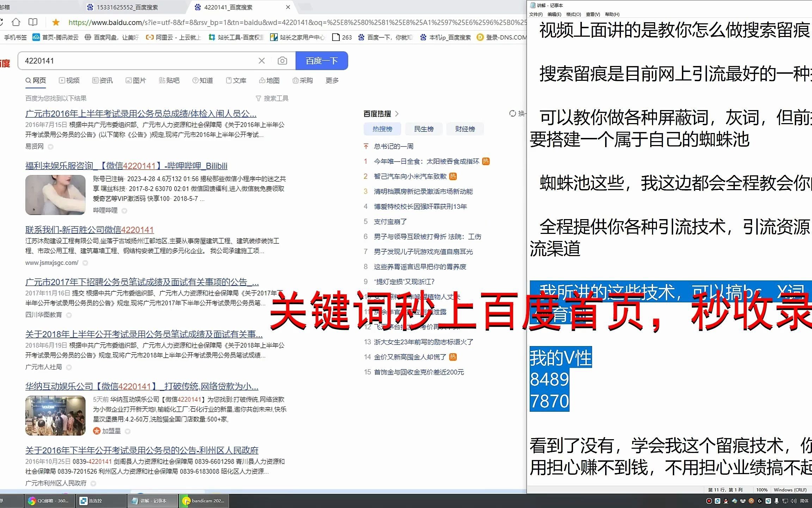Image resolution: width=812 pixels, height=508 pixels.
Task: Click the bookmark star icon
Action: click(56, 23)
